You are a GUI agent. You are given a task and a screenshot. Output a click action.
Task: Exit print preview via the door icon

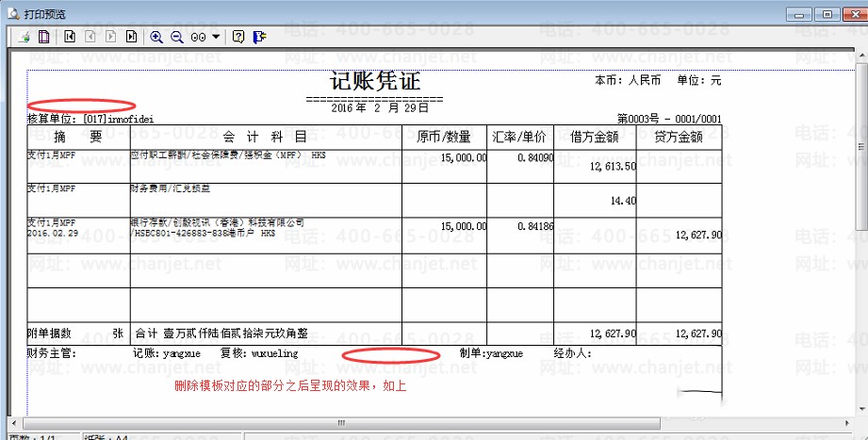pos(259,37)
